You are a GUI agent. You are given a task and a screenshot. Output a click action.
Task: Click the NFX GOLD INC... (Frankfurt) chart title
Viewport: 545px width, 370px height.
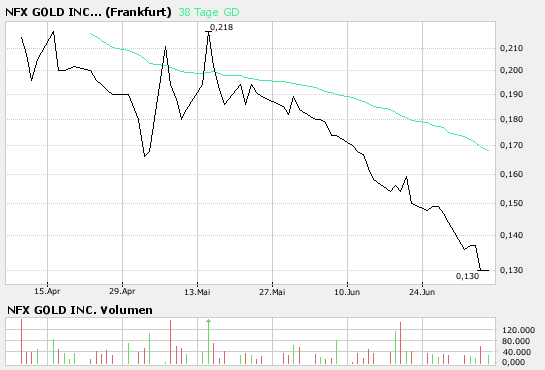pyautogui.click(x=88, y=12)
